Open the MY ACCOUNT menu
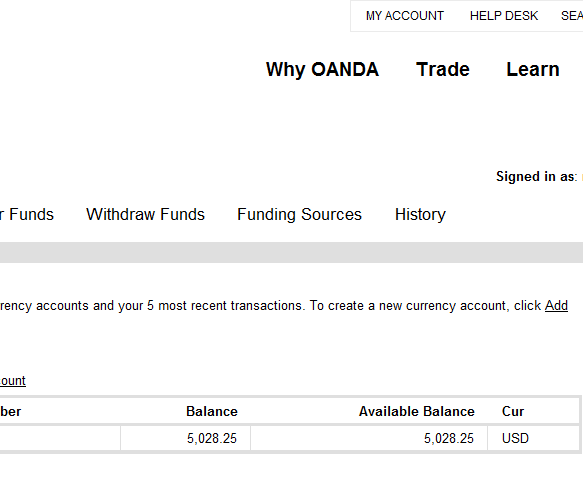 coord(405,16)
